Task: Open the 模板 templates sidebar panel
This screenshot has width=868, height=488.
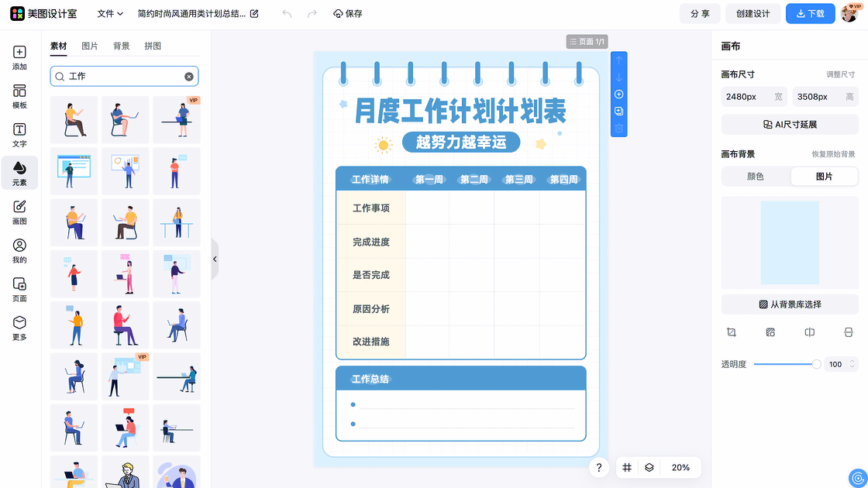Action: [x=19, y=97]
